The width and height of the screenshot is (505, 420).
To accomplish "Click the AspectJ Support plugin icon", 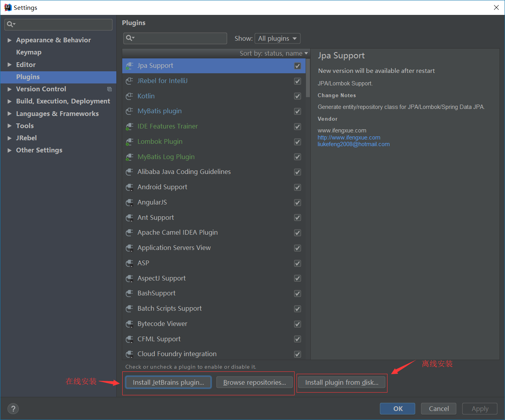I will 129,279.
